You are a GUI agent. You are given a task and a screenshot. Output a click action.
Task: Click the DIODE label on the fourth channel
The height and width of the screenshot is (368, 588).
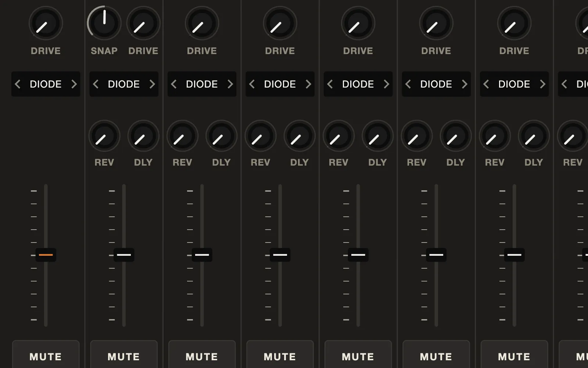coord(280,84)
